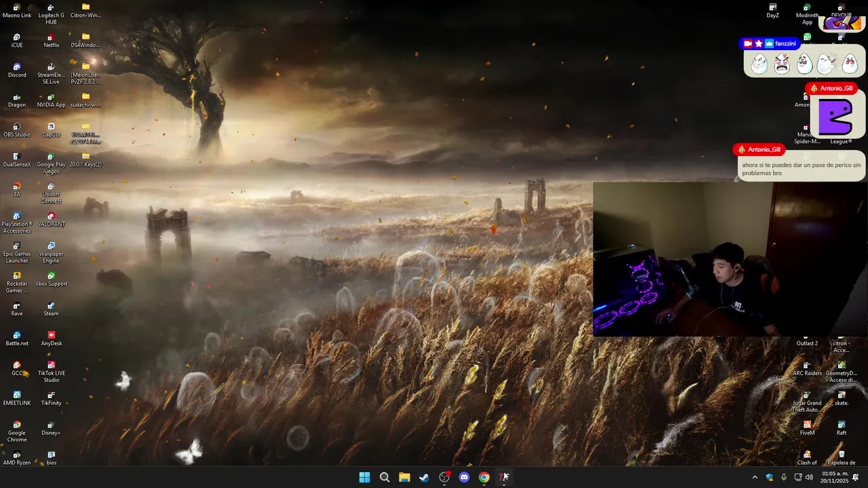This screenshot has width=868, height=488.
Task: Show hidden system tray icons
Action: point(755,477)
